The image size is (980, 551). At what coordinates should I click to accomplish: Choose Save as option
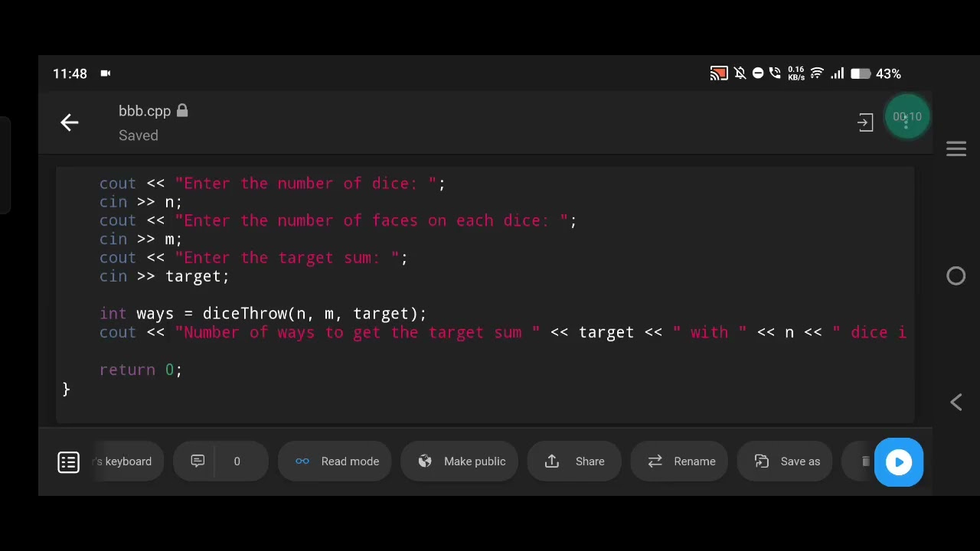785,461
